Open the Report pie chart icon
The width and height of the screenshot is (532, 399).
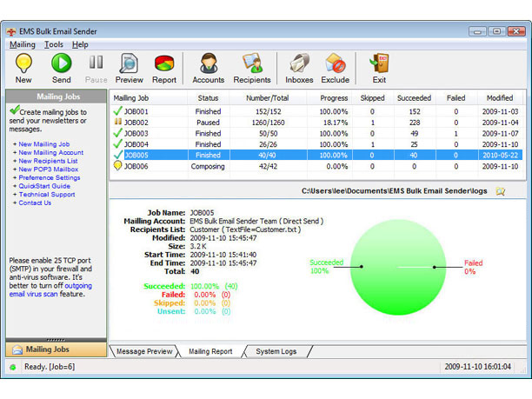pyautogui.click(x=164, y=63)
